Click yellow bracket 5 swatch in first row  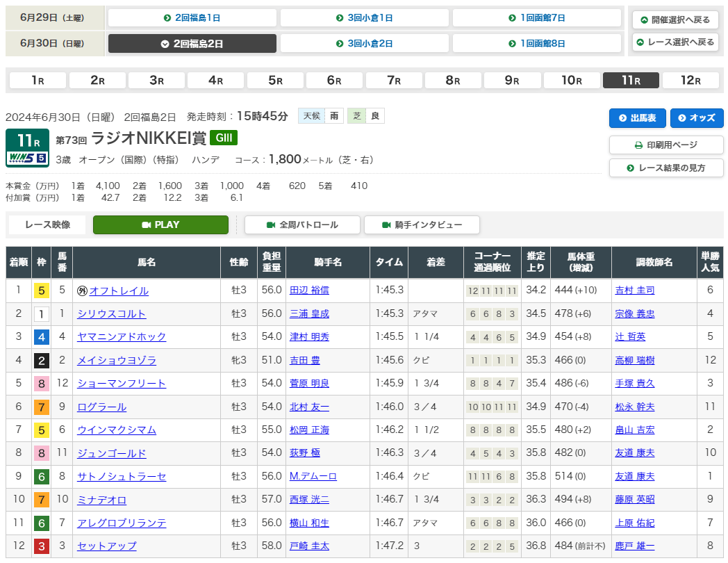[42, 291]
